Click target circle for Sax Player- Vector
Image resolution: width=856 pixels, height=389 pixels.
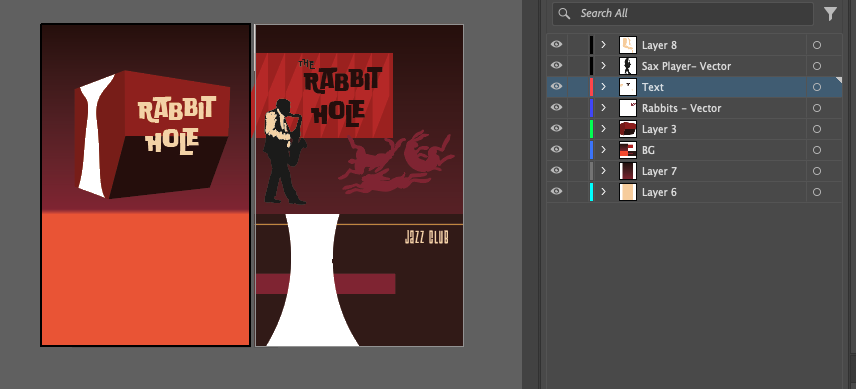click(x=817, y=66)
